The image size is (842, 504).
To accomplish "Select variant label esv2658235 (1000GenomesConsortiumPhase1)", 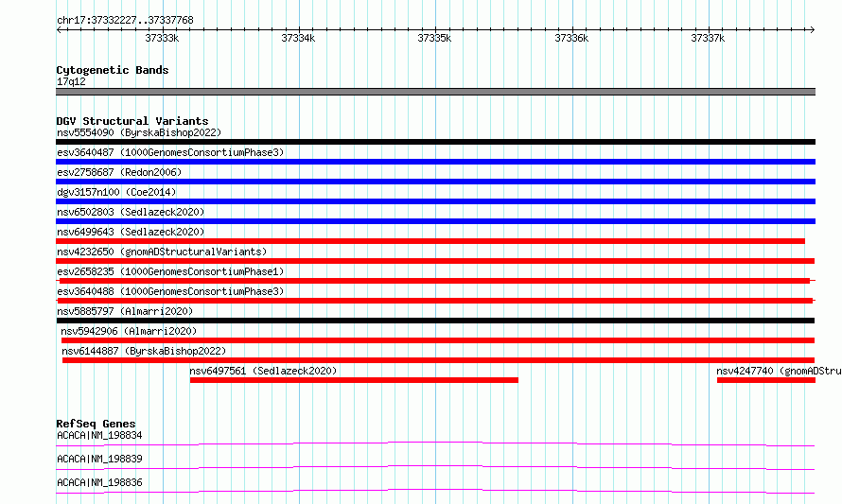I will [170, 271].
